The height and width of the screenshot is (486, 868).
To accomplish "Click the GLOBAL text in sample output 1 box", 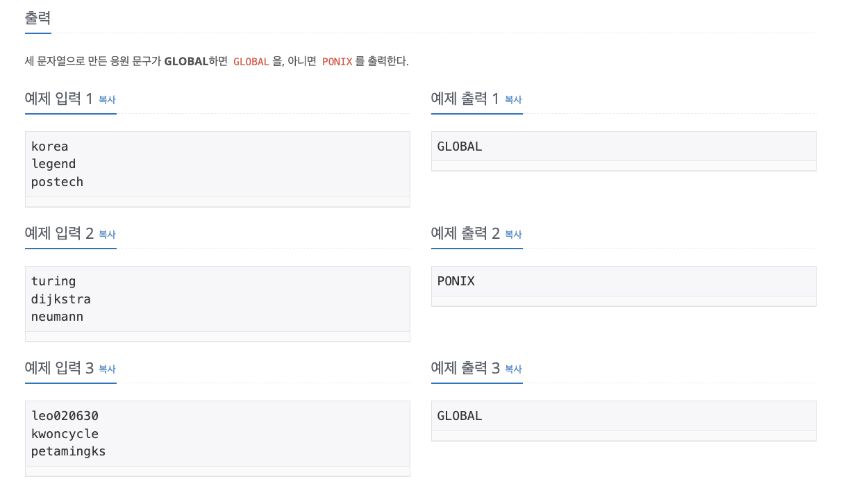I will pyautogui.click(x=460, y=146).
